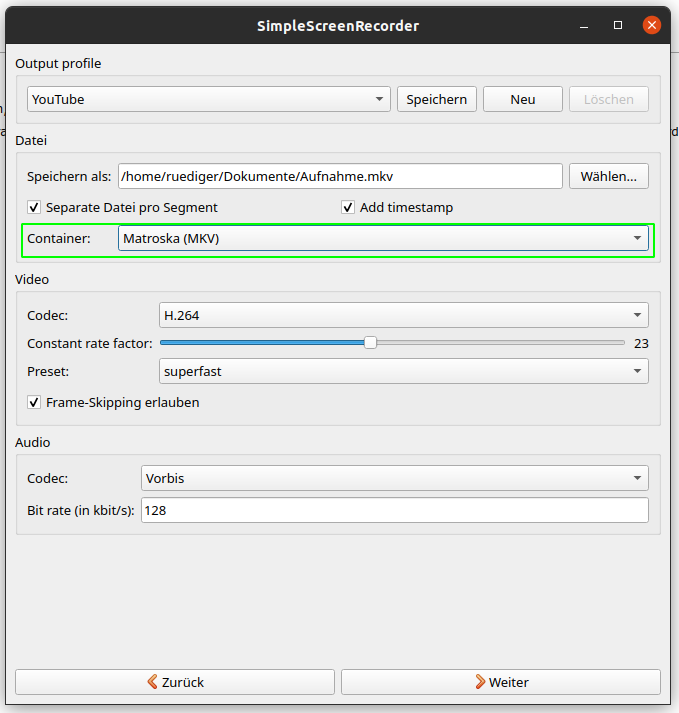Screen dimensions: 679x713
Task: Toggle Frame-Skipping erlauben checkbox
Action: [34, 402]
